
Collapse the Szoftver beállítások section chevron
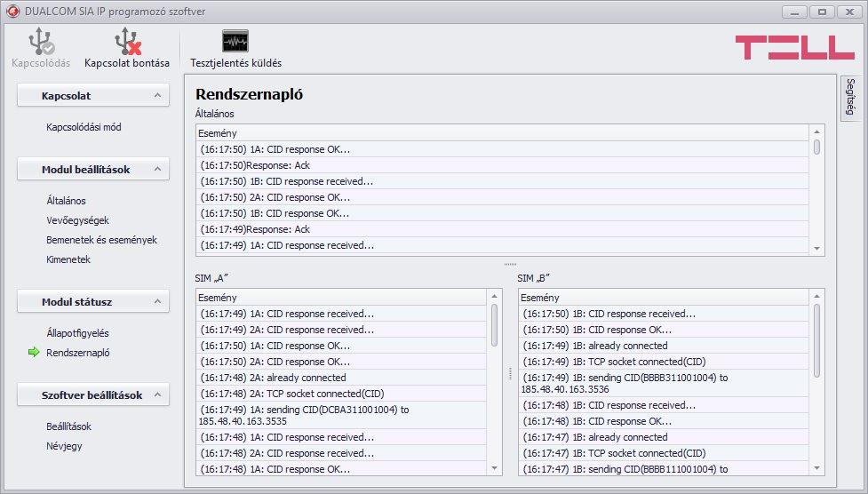click(158, 394)
